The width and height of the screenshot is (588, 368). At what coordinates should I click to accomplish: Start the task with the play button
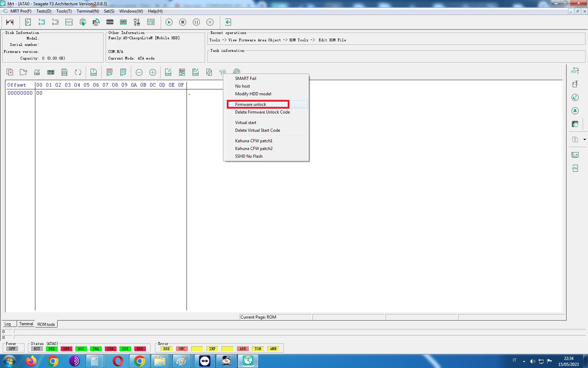[169, 22]
